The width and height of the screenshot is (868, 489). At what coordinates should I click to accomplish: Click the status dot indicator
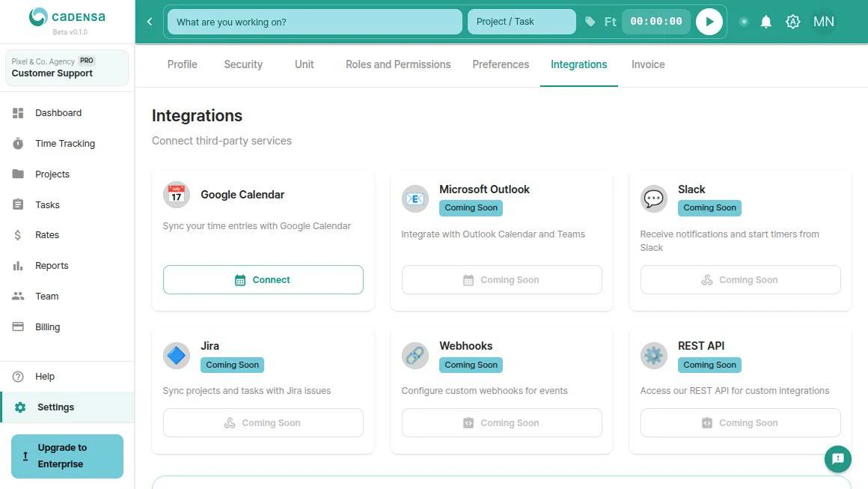coord(744,22)
